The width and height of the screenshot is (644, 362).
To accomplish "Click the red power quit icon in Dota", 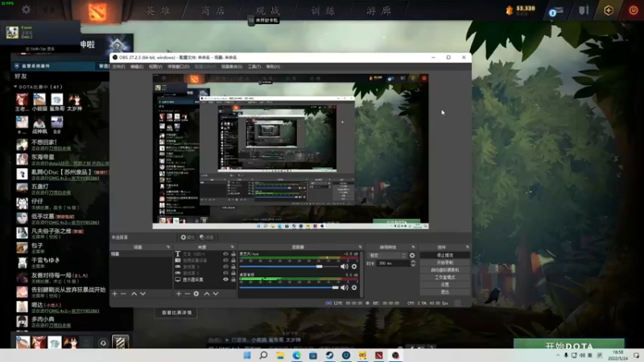I will pos(634,10).
